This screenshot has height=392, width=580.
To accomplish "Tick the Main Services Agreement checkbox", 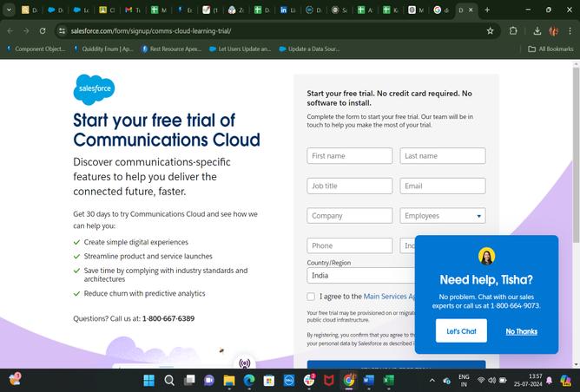I will (x=311, y=297).
